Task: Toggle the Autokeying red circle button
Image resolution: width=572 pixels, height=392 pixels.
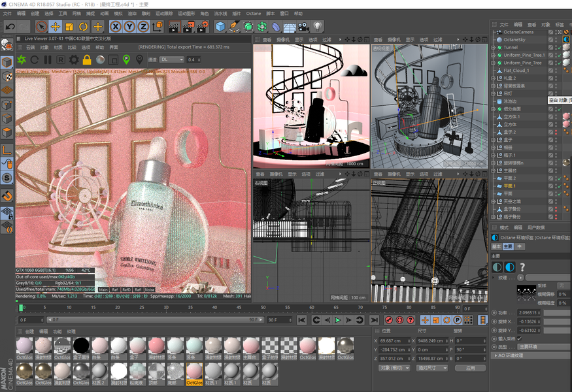Action: 399,320
